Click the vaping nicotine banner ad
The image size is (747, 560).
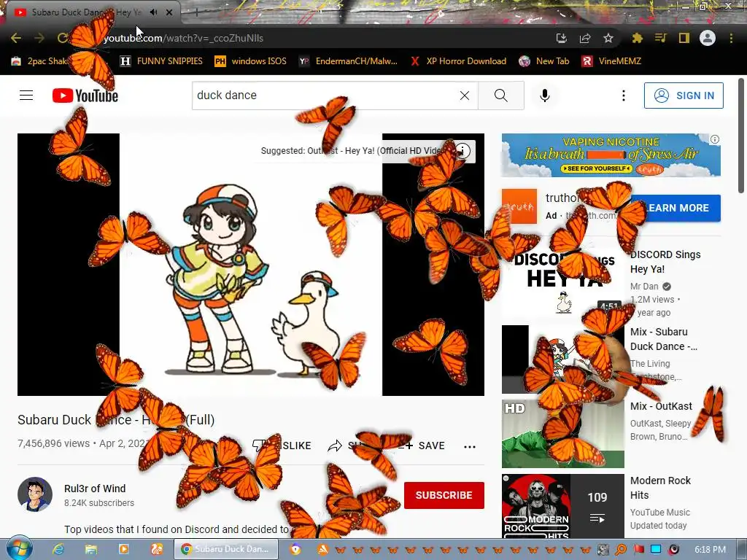[611, 155]
